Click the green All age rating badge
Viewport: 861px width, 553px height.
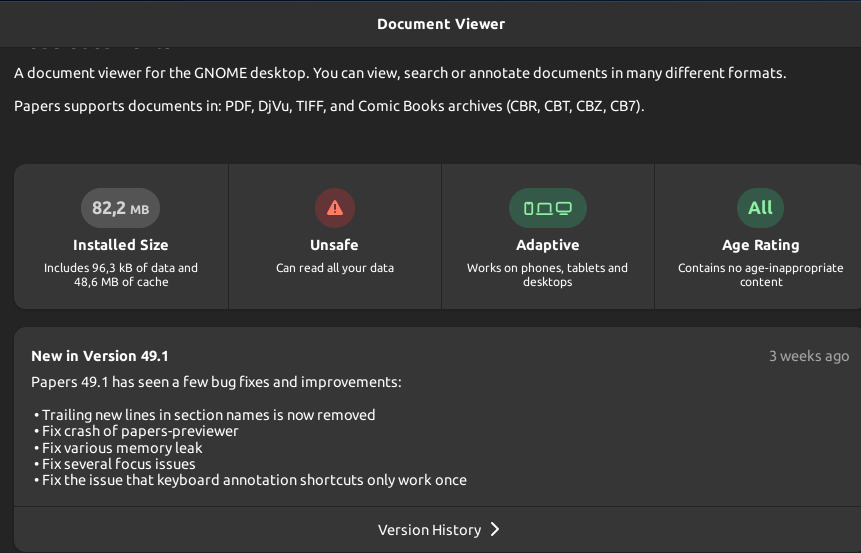coord(761,208)
